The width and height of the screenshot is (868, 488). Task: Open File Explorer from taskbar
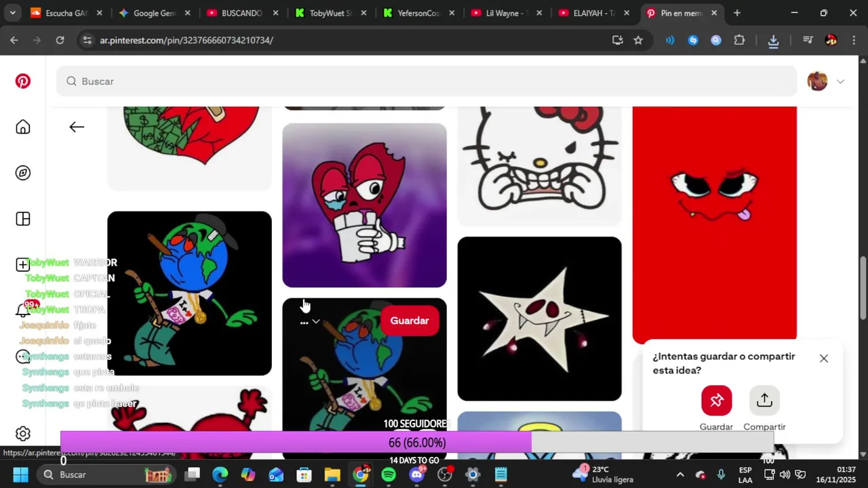pos(332,474)
